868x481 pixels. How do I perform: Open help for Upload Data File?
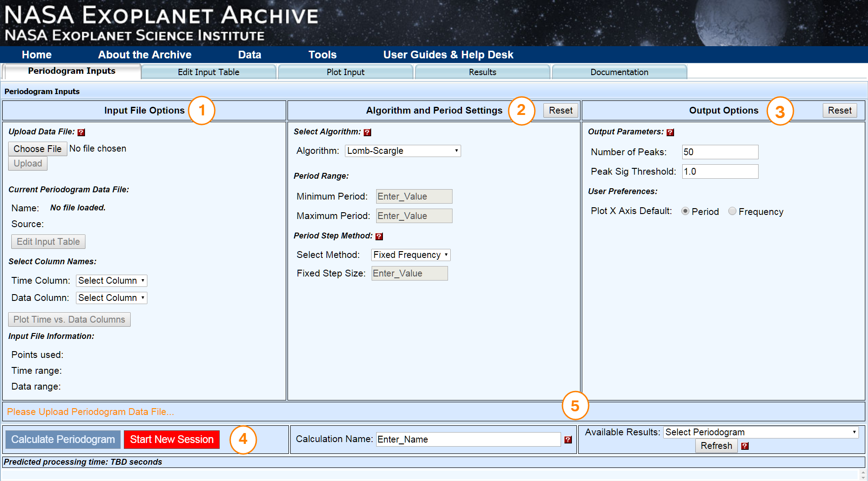click(81, 133)
